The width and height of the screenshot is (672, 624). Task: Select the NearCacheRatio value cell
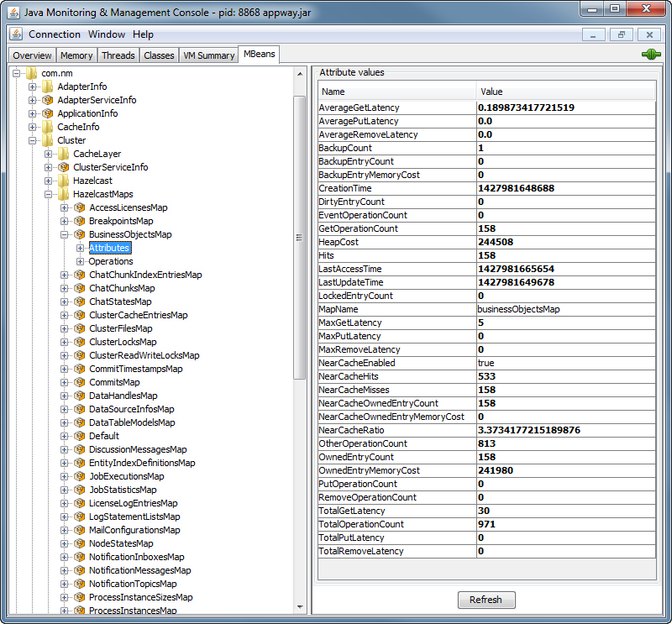coord(566,430)
